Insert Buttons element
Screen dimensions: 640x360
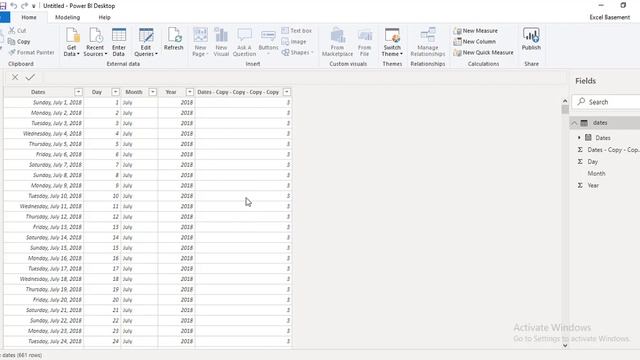(268, 42)
